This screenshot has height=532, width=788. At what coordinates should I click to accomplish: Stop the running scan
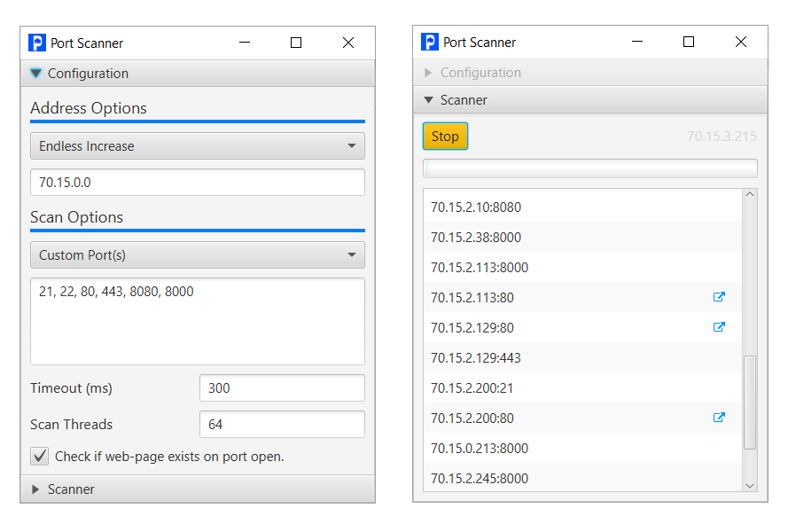[445, 137]
